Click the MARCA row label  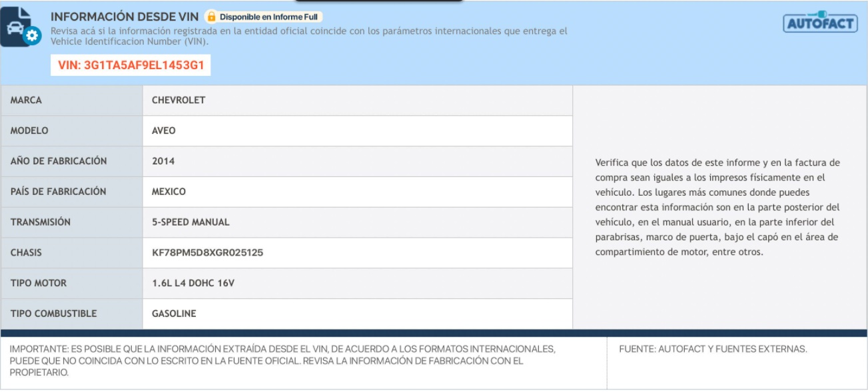point(26,100)
